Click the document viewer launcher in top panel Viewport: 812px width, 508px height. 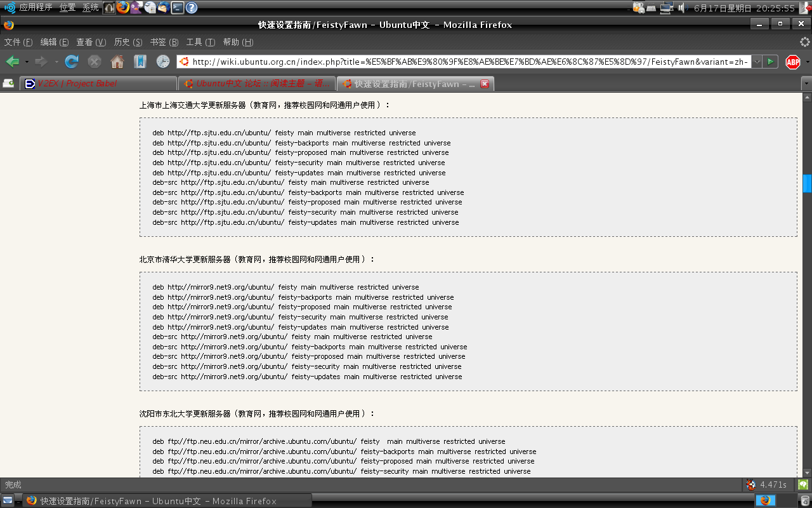(x=150, y=8)
